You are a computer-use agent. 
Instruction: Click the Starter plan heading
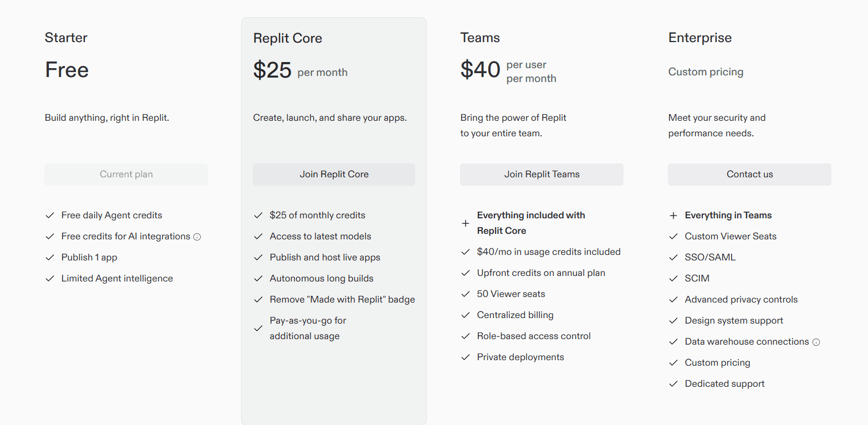65,37
